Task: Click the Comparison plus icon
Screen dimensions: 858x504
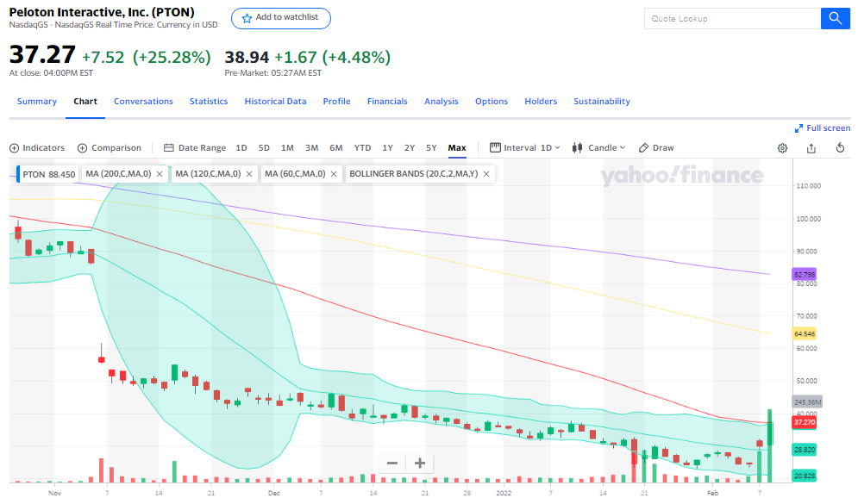Action: click(x=83, y=148)
